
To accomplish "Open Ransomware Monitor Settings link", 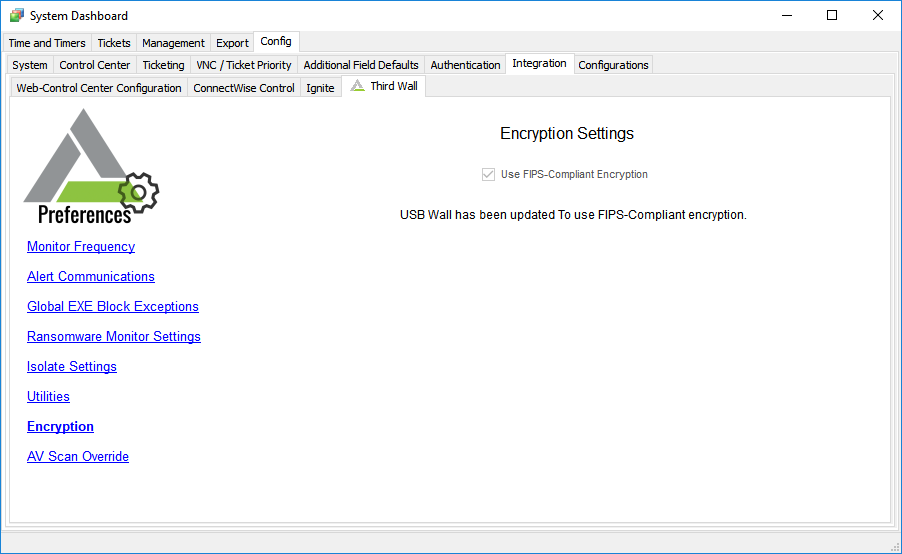I will tap(114, 336).
